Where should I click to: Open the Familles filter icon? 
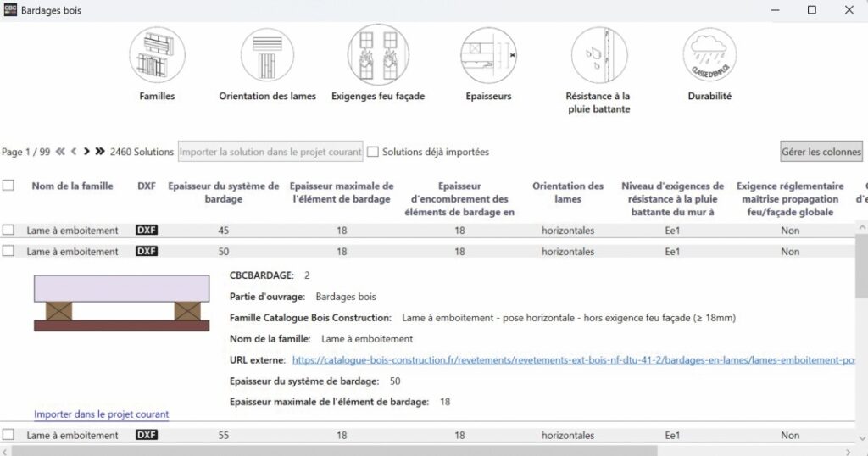point(157,54)
